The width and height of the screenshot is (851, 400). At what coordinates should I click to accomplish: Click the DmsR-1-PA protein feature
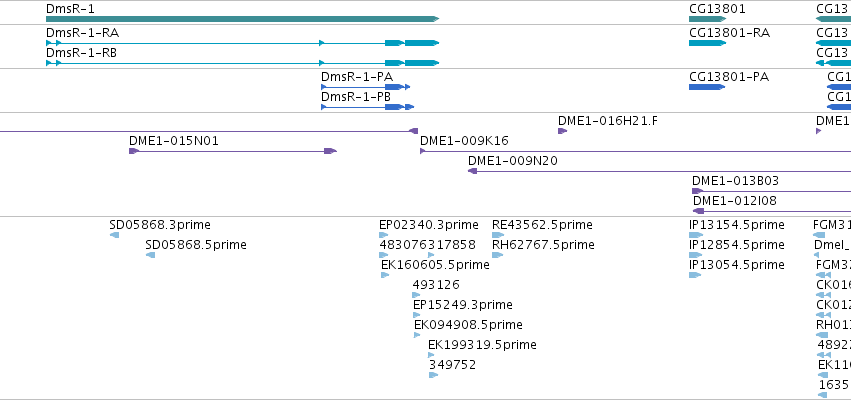365,87
